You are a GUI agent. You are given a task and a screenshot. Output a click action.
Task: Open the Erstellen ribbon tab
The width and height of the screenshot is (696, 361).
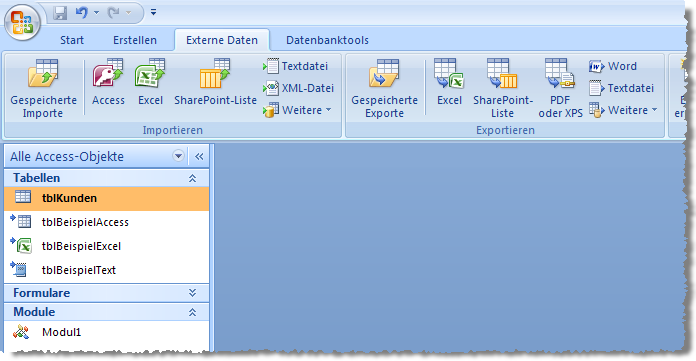[x=135, y=40]
